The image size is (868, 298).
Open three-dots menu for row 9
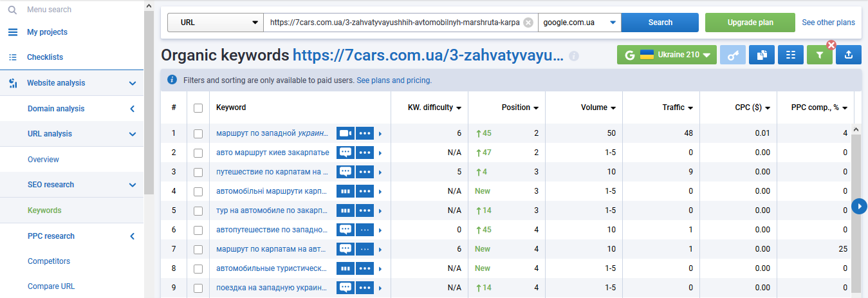click(365, 288)
